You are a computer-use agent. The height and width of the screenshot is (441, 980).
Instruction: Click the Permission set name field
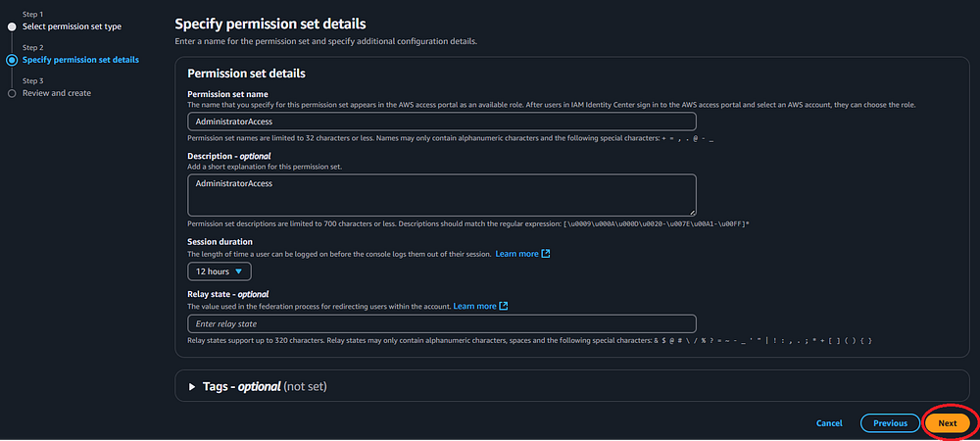point(441,122)
